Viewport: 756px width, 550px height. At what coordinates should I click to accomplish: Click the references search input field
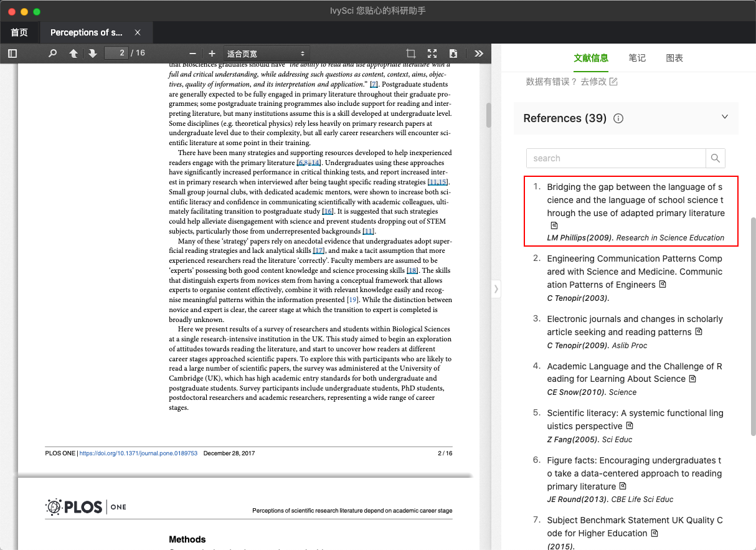(616, 158)
